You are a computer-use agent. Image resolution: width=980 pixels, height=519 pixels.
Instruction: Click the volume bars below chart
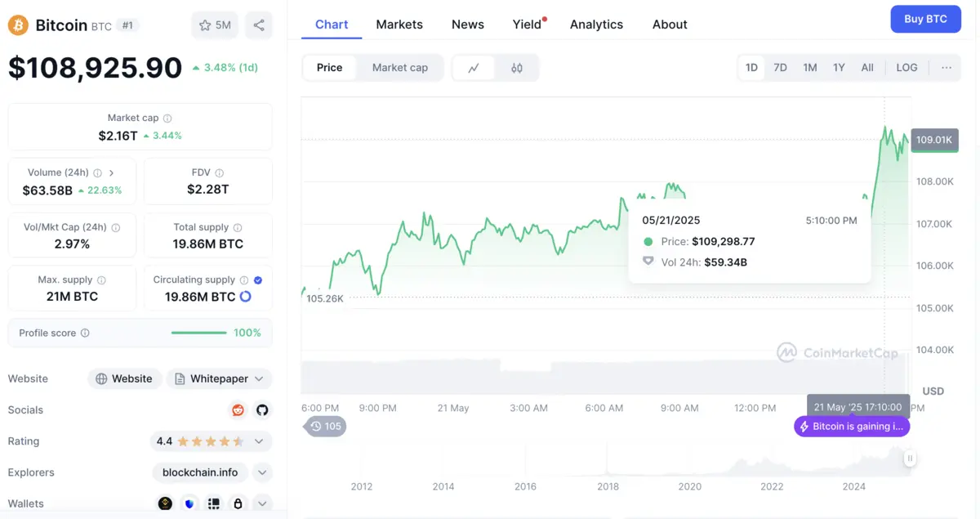(604, 376)
